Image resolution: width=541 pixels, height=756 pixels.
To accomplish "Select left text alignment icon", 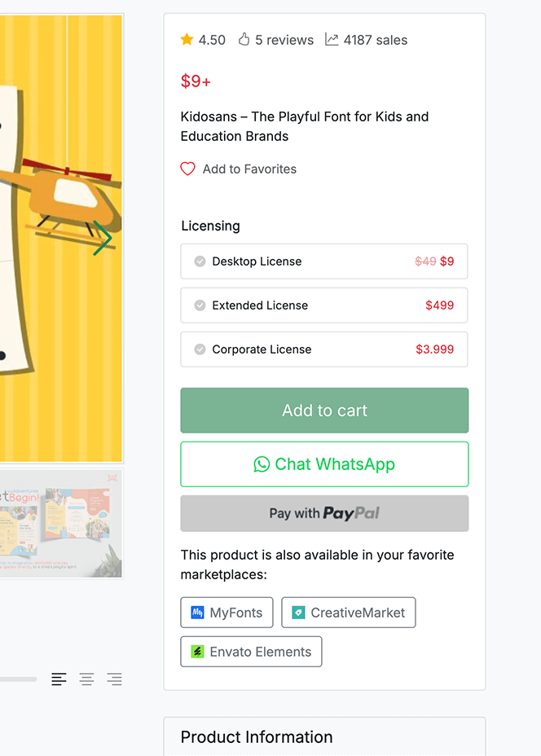I will point(59,679).
